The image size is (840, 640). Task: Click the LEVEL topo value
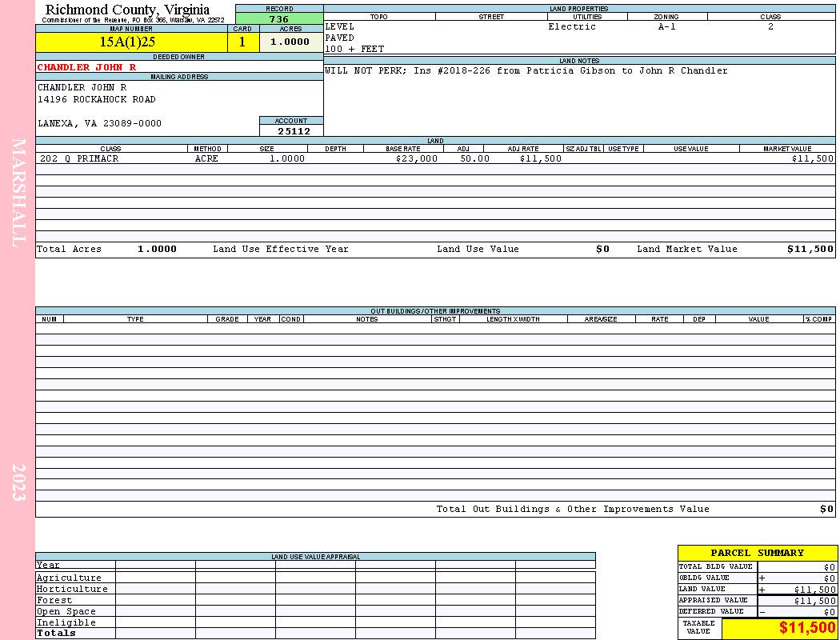(340, 26)
